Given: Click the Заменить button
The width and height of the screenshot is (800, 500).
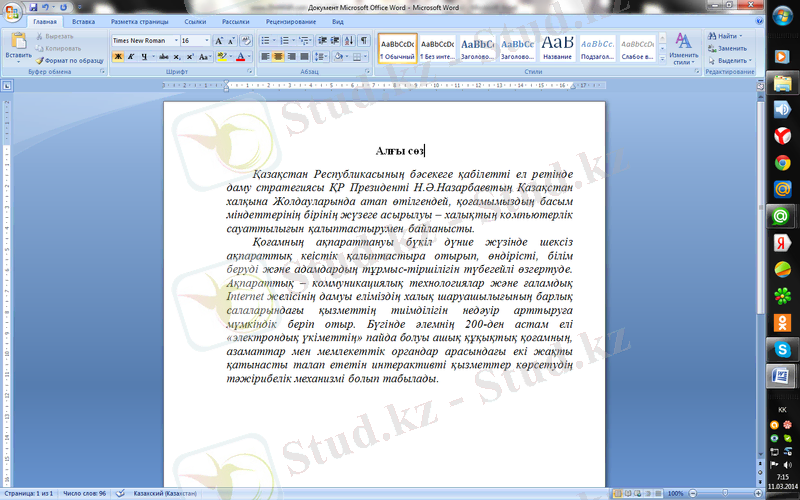Looking at the screenshot, I should click(x=731, y=48).
